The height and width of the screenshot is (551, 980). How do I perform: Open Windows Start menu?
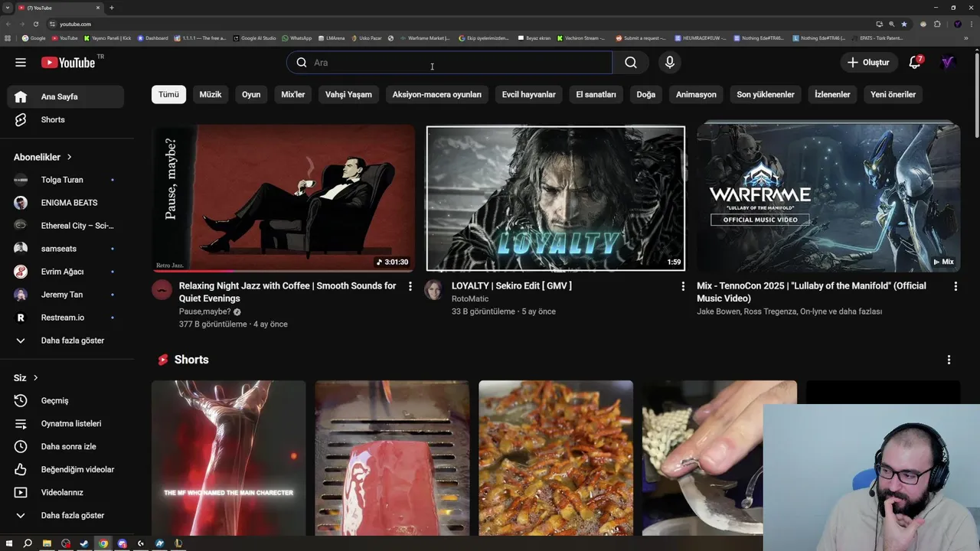[8, 543]
